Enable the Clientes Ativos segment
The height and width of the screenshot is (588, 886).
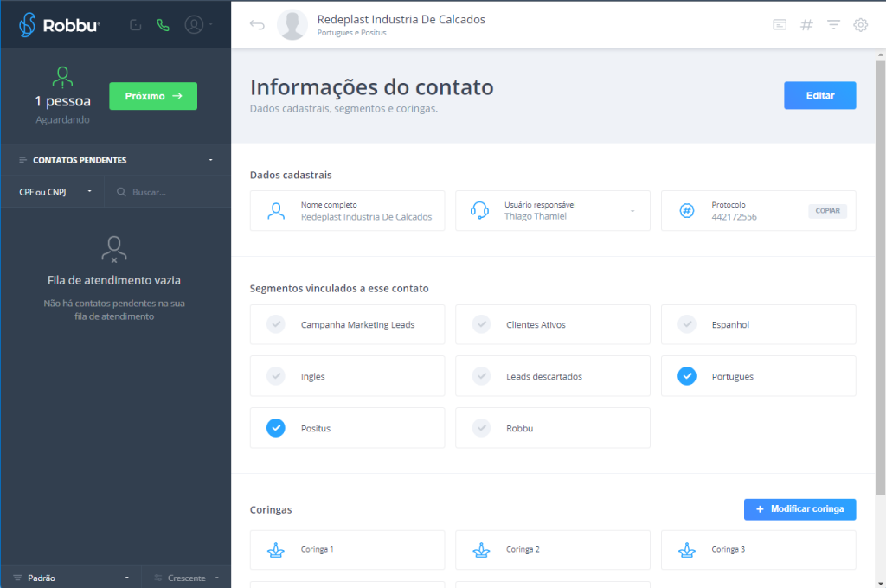(481, 324)
